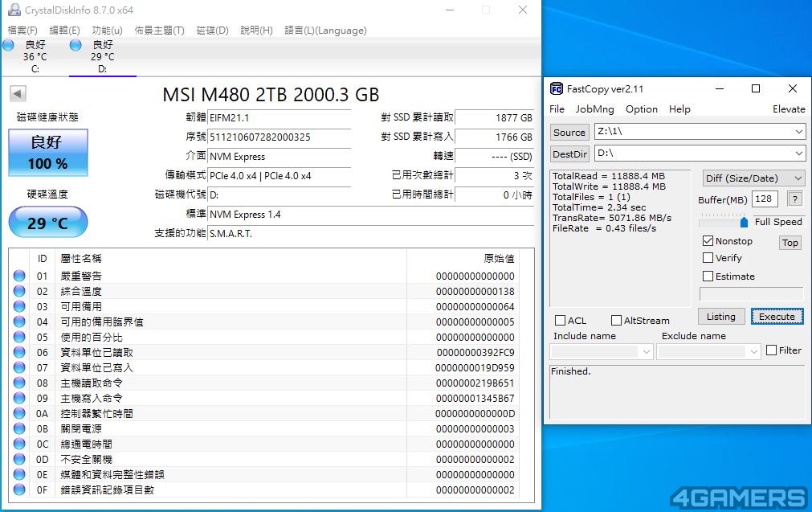Screen dimensions: 812x512
Task: Click the Execute button
Action: click(x=777, y=317)
